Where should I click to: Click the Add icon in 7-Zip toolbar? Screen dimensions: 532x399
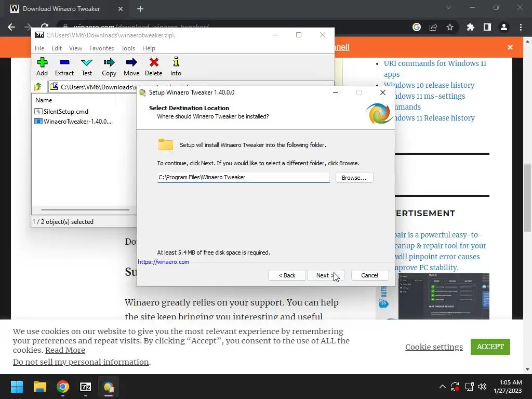click(x=42, y=66)
